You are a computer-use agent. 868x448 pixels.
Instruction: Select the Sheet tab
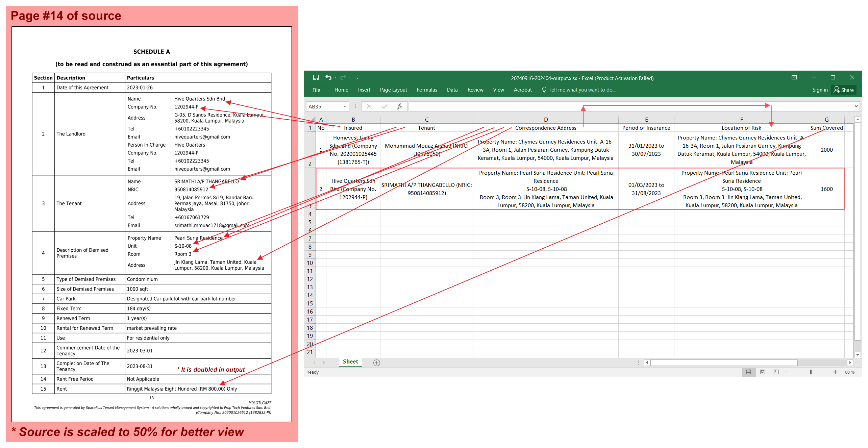[x=350, y=362]
